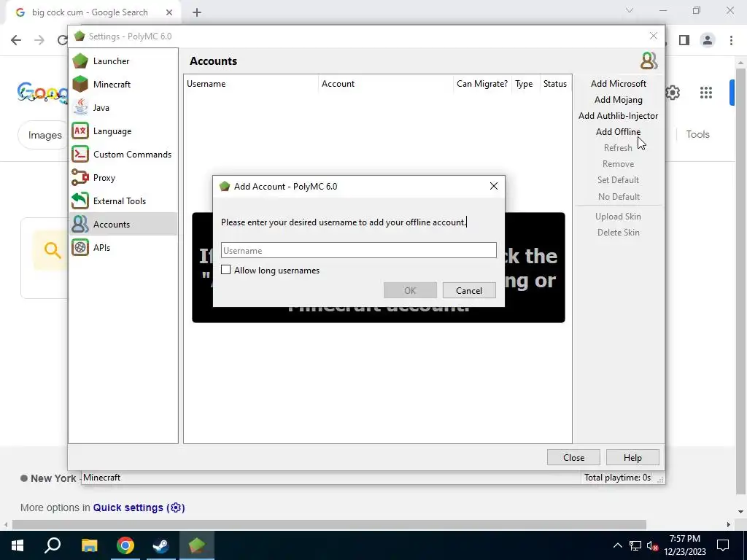
Task: Click the taskbar clock and date
Action: [x=684, y=545]
